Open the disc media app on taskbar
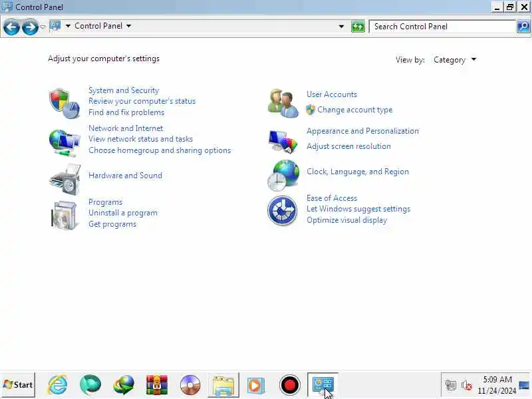The image size is (532, 399). click(190, 385)
